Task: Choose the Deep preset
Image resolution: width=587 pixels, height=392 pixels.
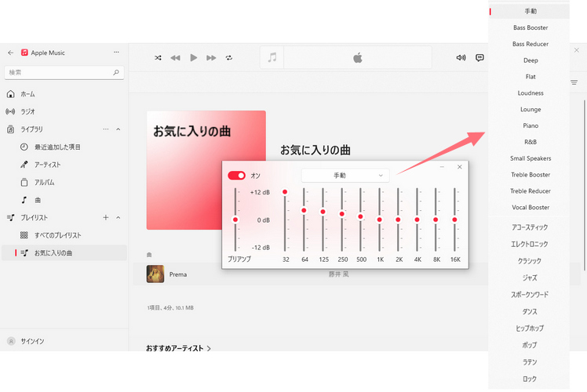Action: point(530,60)
